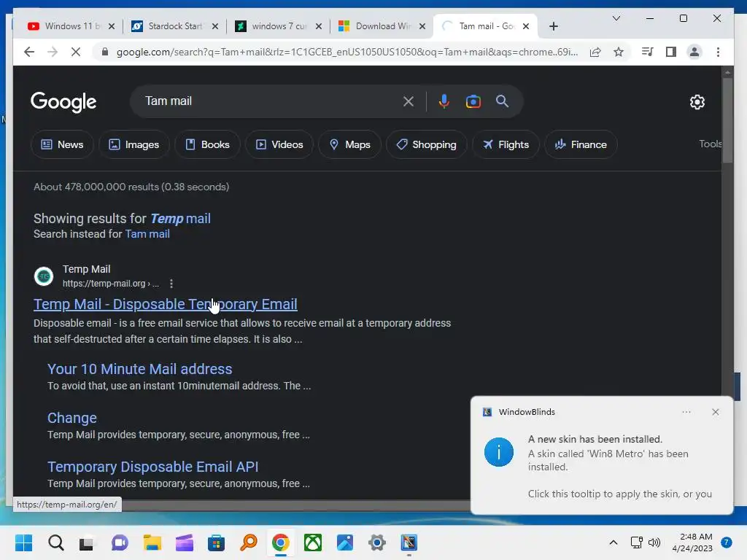Toggle Chrome side panel
Viewport: 747px width, 560px height.
(x=671, y=52)
